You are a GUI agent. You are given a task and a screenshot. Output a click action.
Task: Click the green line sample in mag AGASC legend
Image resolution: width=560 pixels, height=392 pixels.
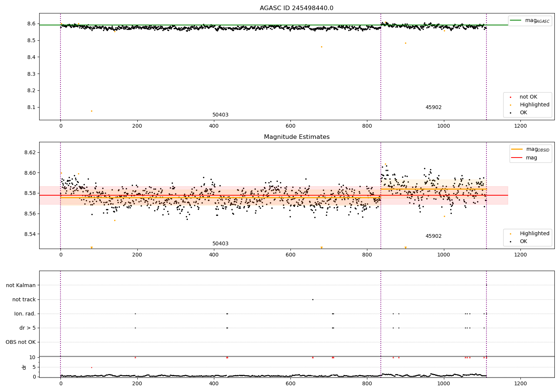pos(516,21)
